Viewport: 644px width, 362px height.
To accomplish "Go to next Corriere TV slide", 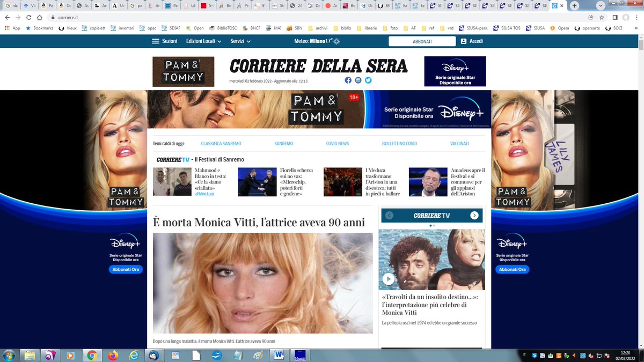I will point(474,216).
